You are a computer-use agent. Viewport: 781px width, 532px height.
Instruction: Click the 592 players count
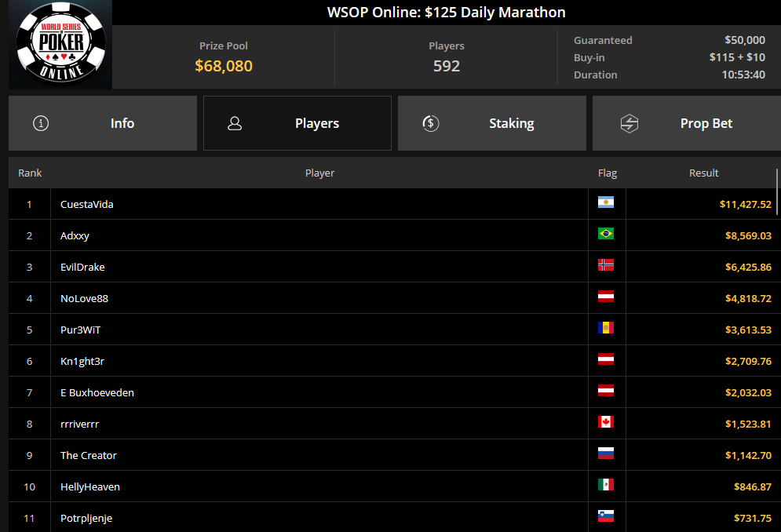(447, 66)
